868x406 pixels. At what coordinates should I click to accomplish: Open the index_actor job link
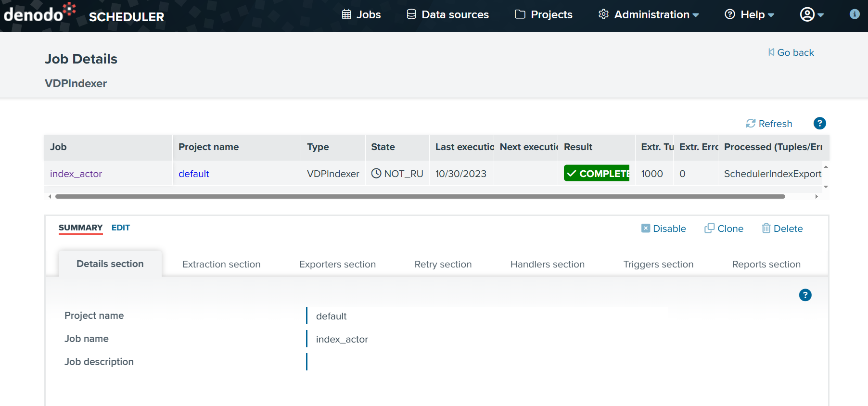[x=76, y=174]
